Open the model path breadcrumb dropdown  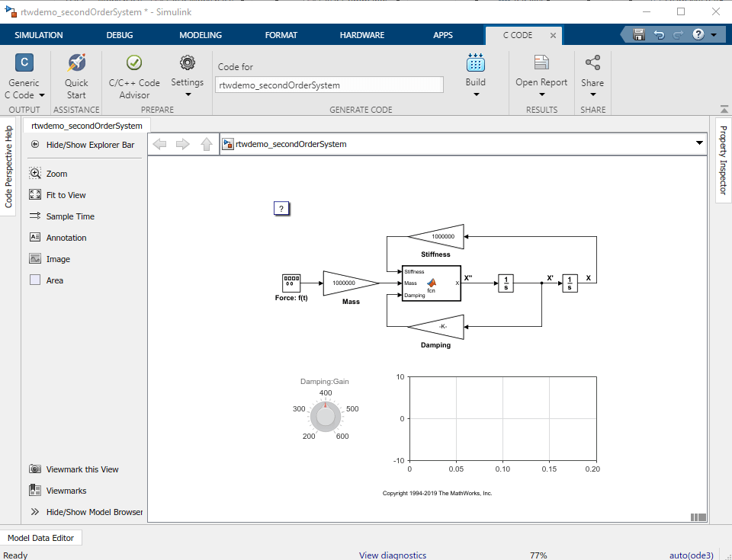click(699, 143)
